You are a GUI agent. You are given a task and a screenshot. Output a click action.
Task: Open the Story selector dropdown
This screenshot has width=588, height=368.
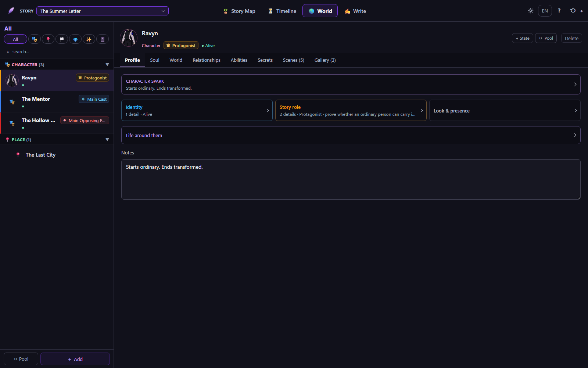tap(103, 11)
